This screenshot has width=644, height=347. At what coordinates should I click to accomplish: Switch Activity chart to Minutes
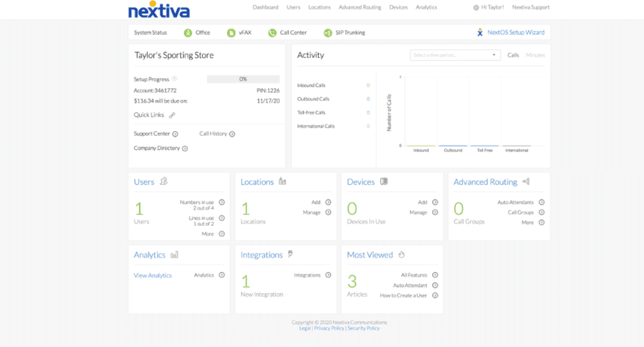(535, 55)
